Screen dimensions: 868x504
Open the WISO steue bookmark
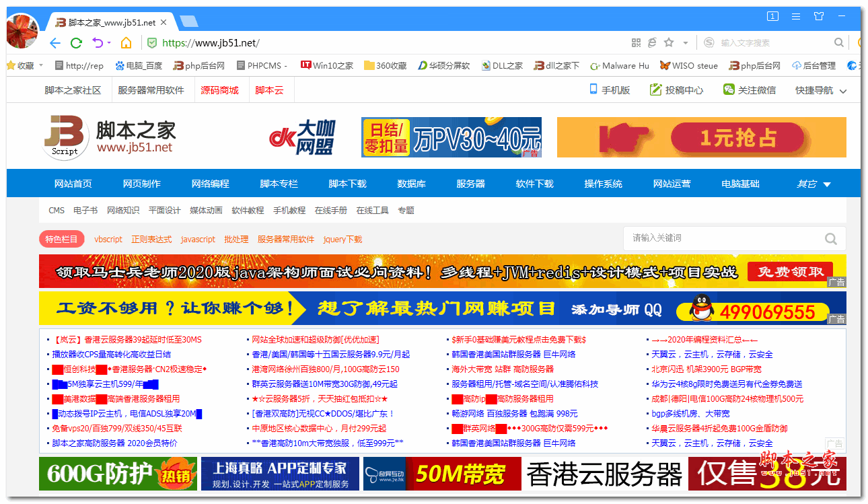(689, 65)
